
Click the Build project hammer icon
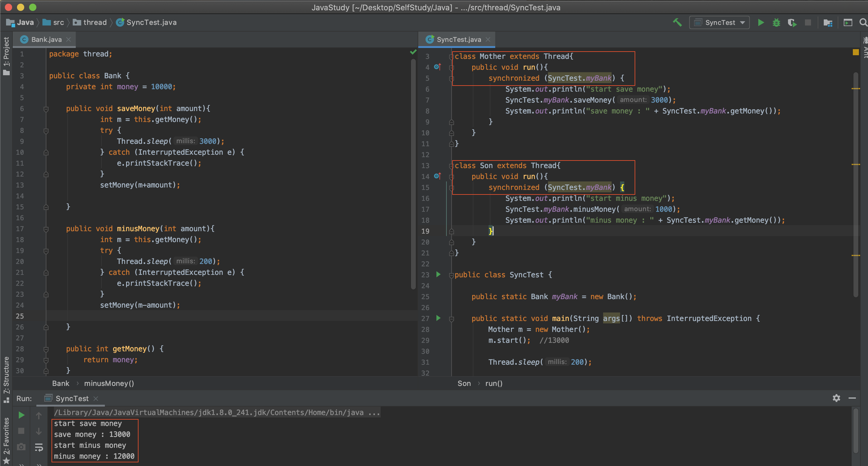tap(677, 22)
